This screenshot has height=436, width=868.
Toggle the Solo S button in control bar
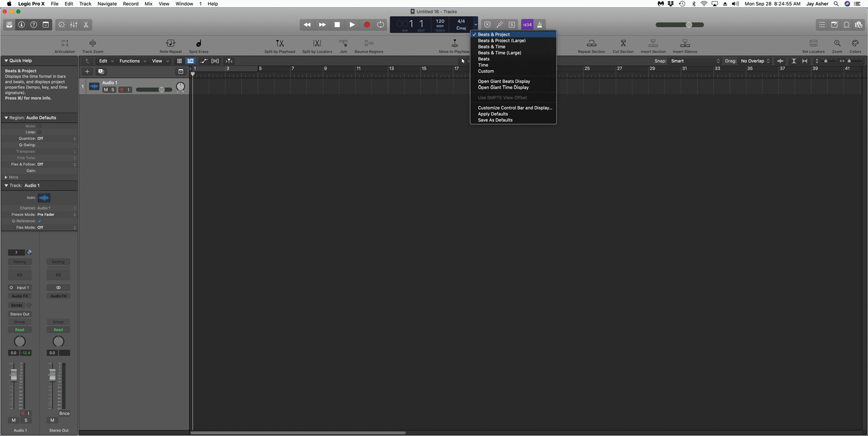click(512, 25)
